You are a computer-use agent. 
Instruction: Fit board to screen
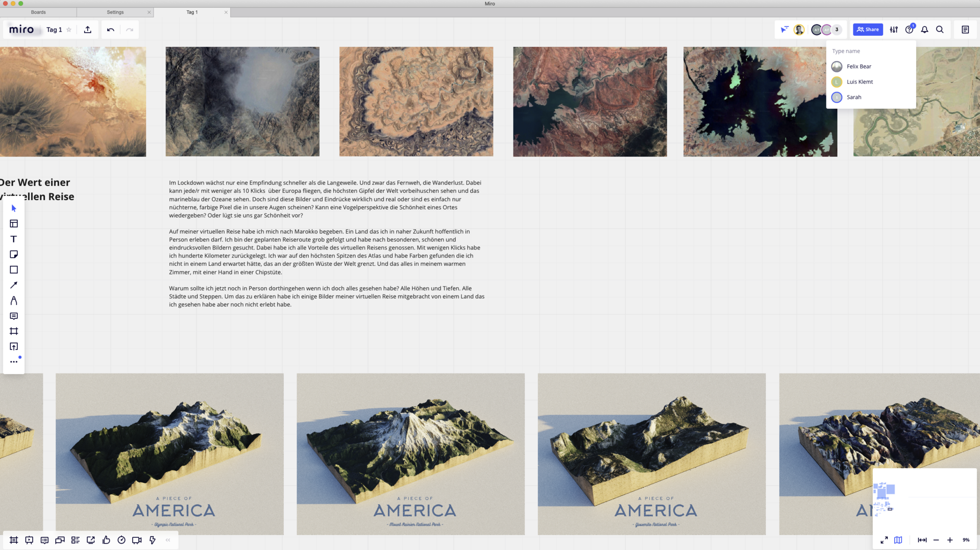(922, 540)
